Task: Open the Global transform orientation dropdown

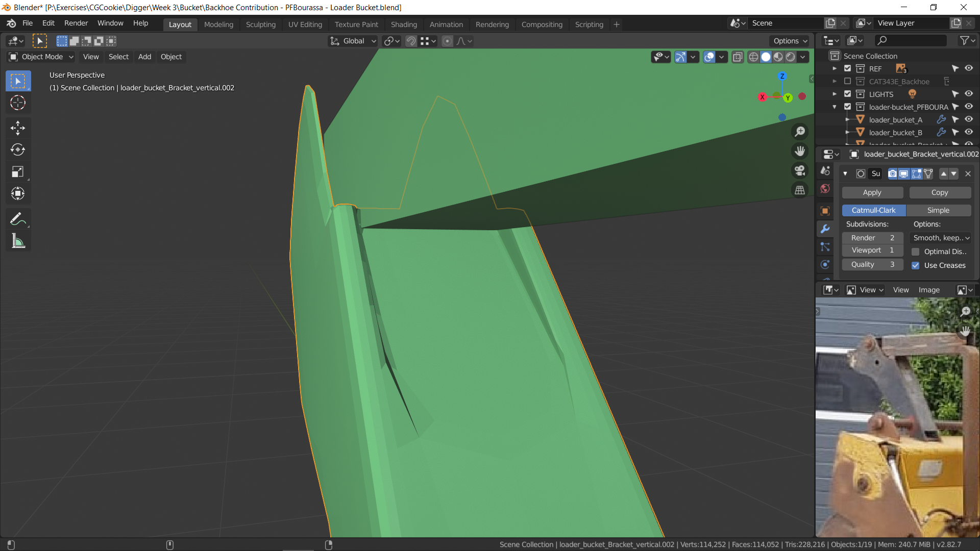Action: pos(353,41)
